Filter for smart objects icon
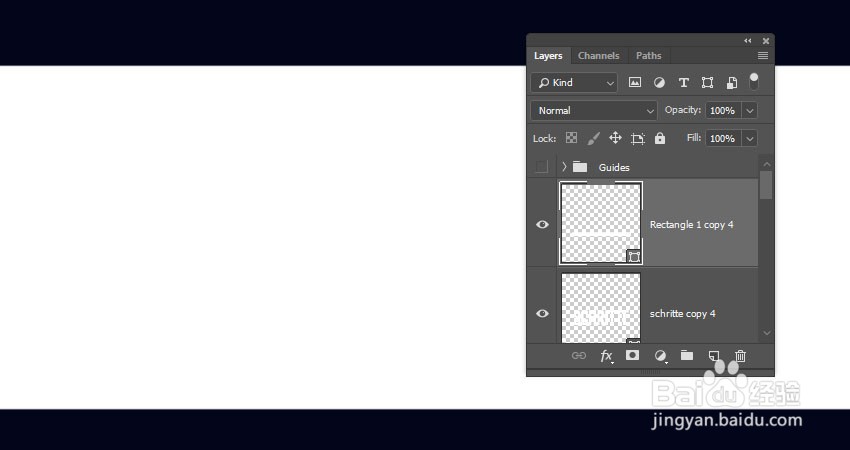 coord(731,82)
